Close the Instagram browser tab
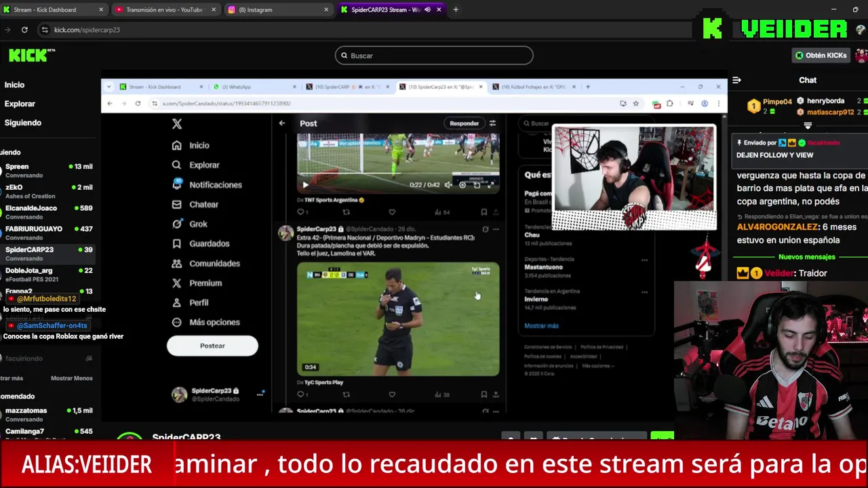The width and height of the screenshot is (868, 488). pyautogui.click(x=326, y=9)
